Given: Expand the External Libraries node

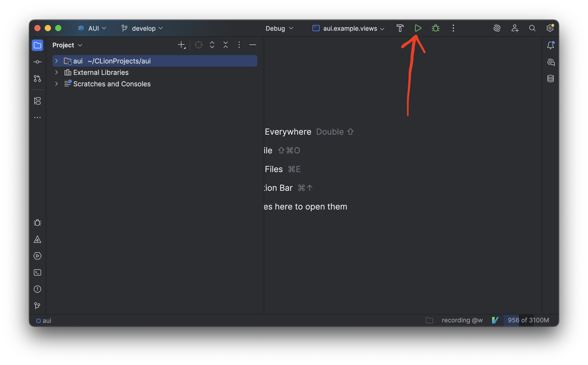Looking at the screenshot, I should pyautogui.click(x=56, y=72).
